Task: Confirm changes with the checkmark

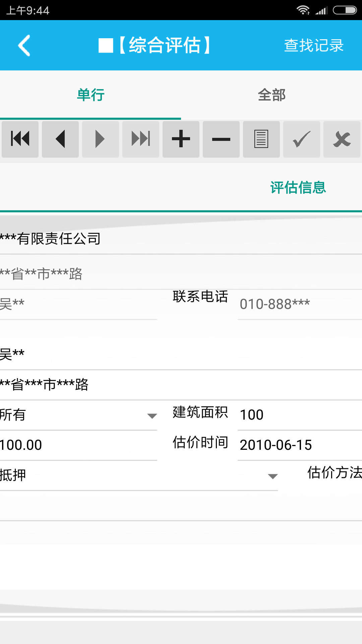Action: click(302, 139)
